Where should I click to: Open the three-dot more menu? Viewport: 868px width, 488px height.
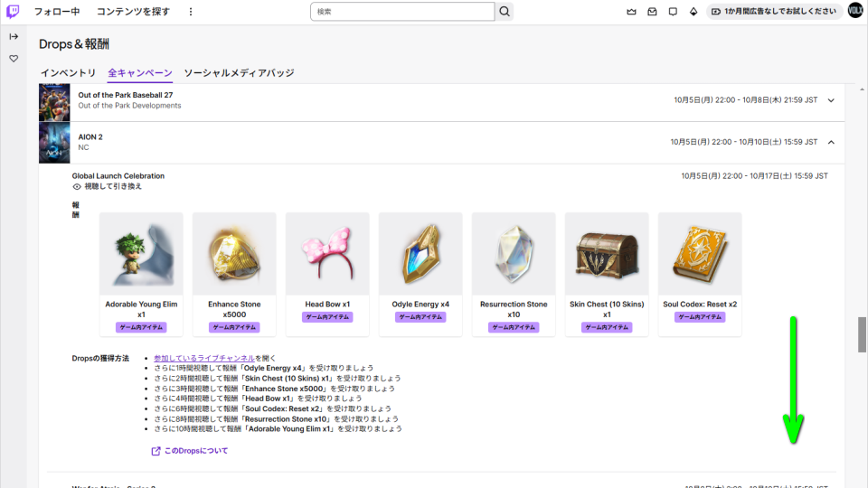[x=191, y=12]
